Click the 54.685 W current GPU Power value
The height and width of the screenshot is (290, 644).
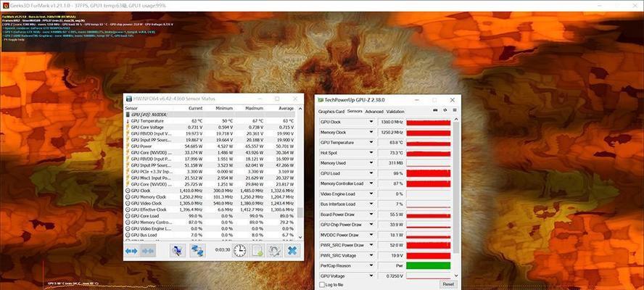192,146
